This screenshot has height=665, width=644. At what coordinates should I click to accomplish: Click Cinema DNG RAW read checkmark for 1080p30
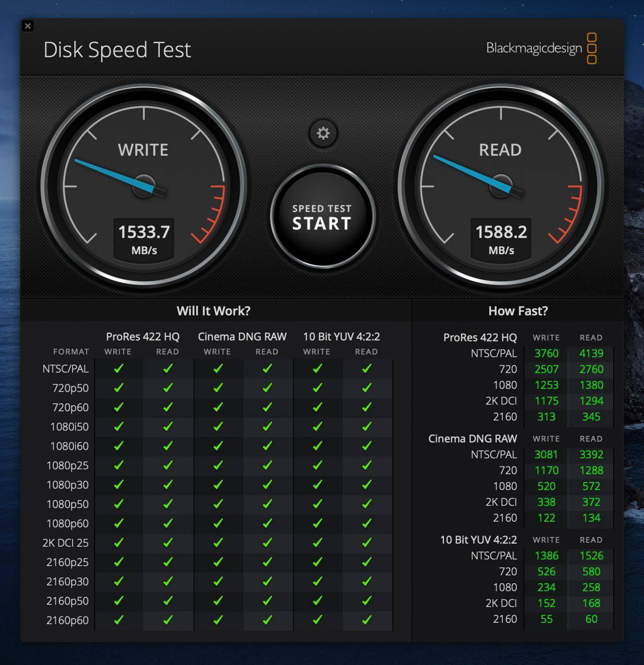click(x=267, y=485)
